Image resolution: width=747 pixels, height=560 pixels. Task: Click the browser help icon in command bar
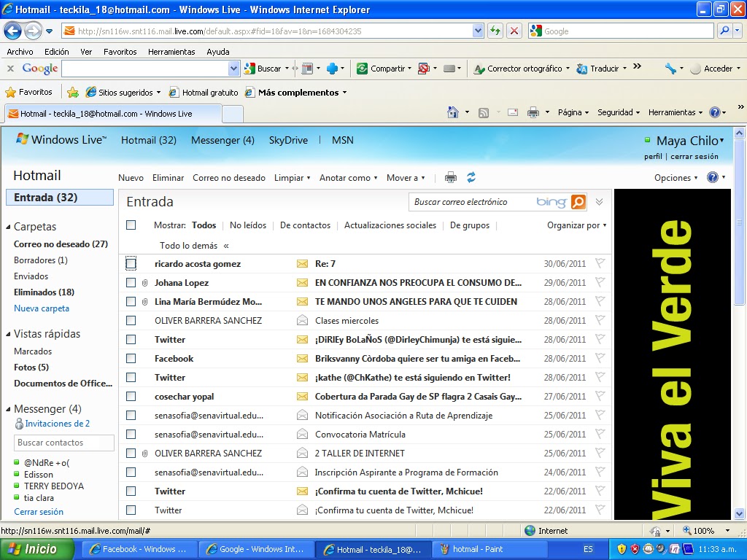715,112
